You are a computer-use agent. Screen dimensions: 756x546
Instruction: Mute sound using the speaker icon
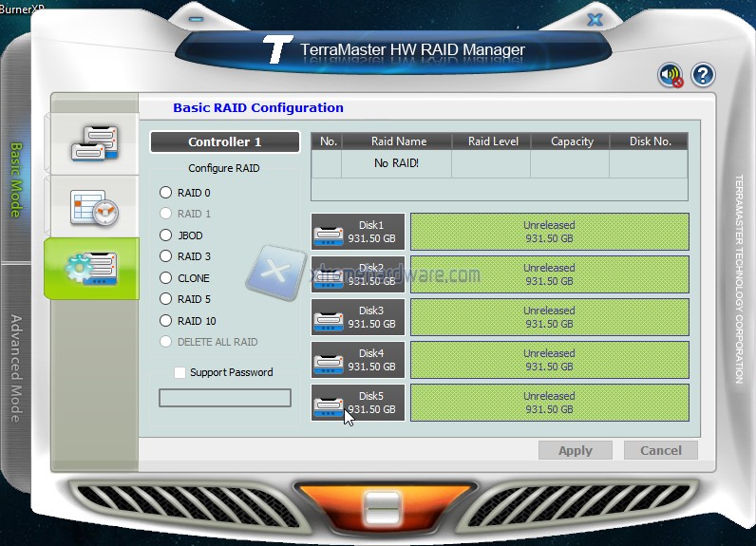(x=671, y=76)
